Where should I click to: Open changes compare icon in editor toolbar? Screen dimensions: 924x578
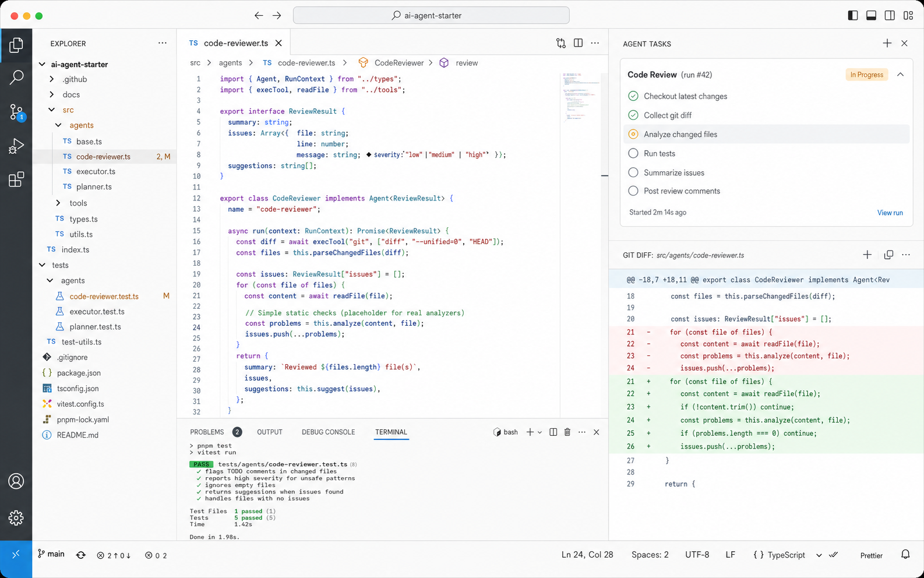[561, 43]
